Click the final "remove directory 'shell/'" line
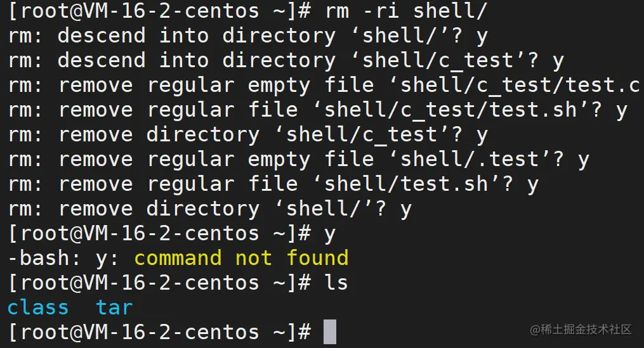644x348 pixels. point(210,209)
